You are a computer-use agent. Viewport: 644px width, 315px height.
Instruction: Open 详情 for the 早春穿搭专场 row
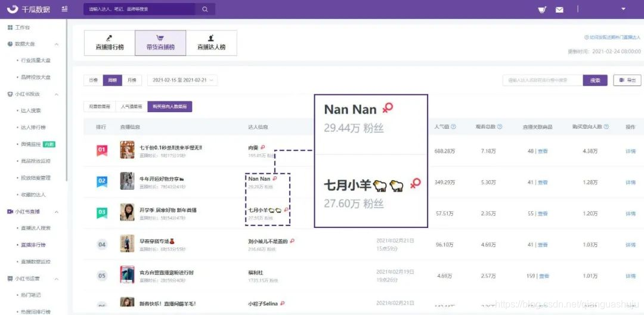point(630,245)
